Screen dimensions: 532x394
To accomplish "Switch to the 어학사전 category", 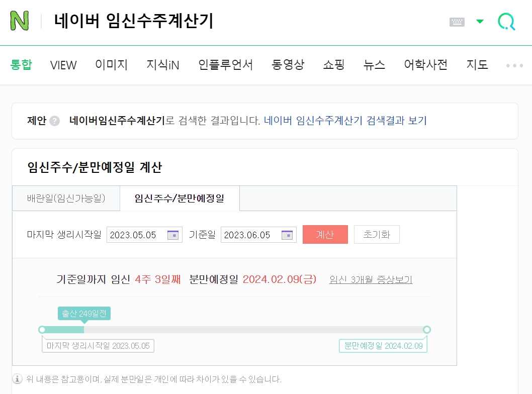I will click(425, 65).
